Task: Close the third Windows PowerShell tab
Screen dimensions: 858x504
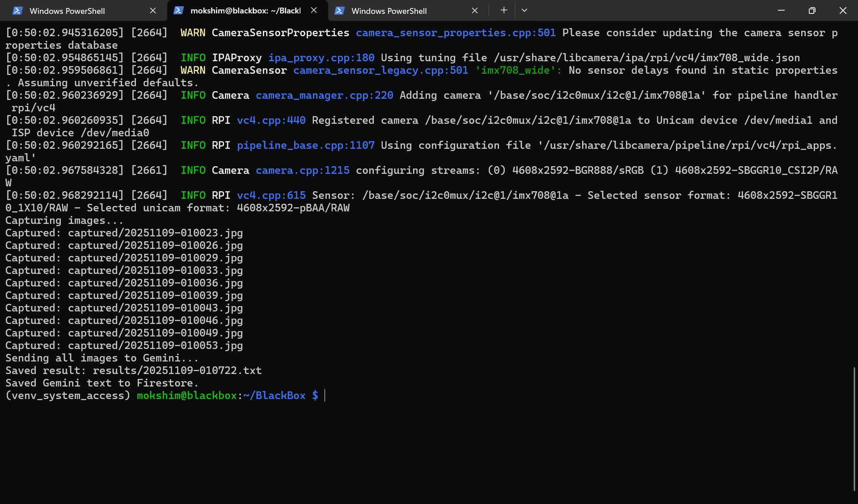Action: click(x=475, y=11)
